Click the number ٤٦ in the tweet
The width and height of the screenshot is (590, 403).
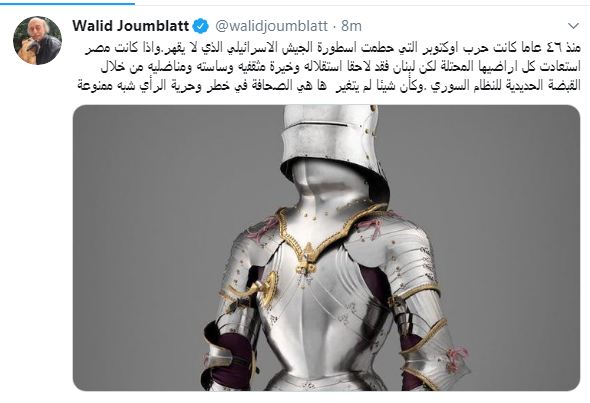point(550,49)
